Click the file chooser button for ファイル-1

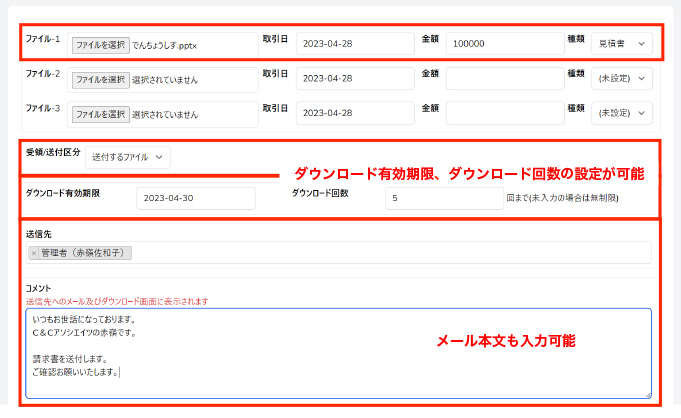(x=100, y=45)
